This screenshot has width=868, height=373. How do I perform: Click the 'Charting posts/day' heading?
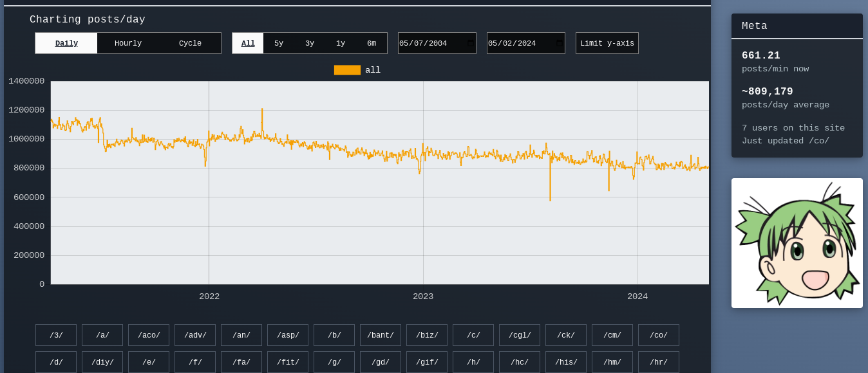coord(88,20)
